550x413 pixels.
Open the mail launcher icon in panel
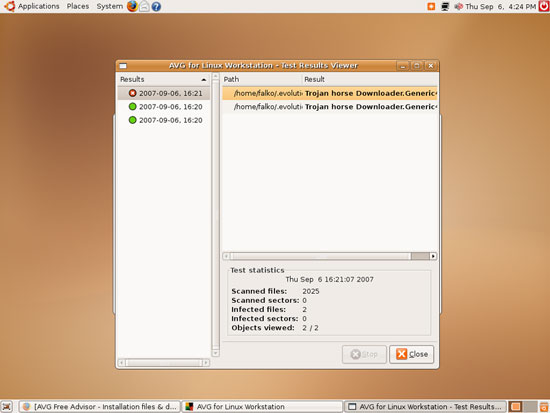point(144,6)
